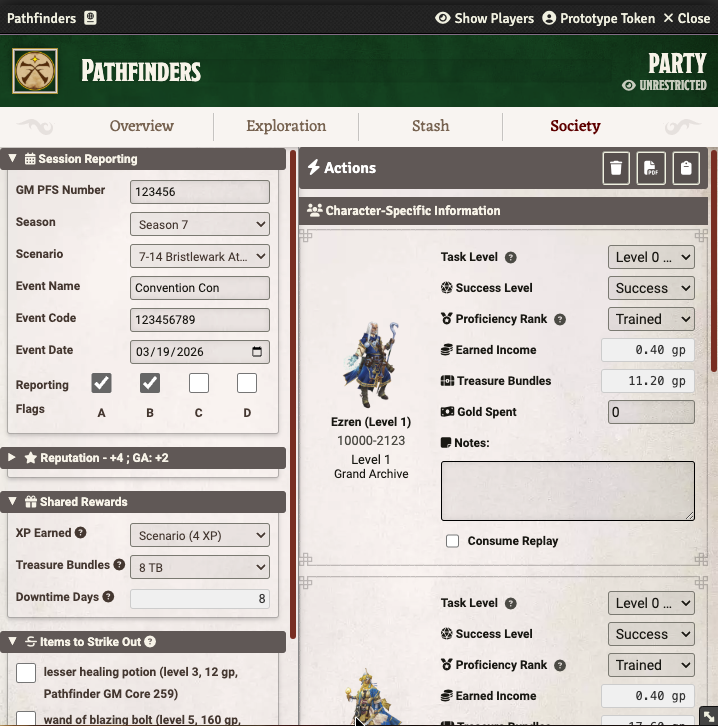Click Ezren's character portrait
Image resolution: width=718 pixels, height=726 pixels.
pos(371,364)
